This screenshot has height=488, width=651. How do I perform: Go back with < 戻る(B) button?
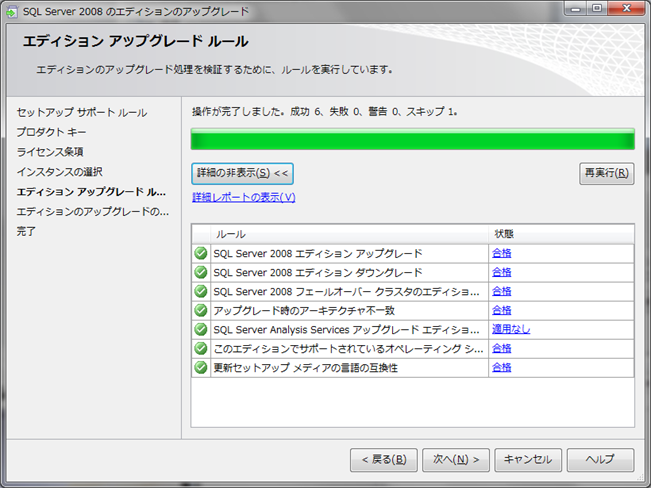pyautogui.click(x=384, y=460)
